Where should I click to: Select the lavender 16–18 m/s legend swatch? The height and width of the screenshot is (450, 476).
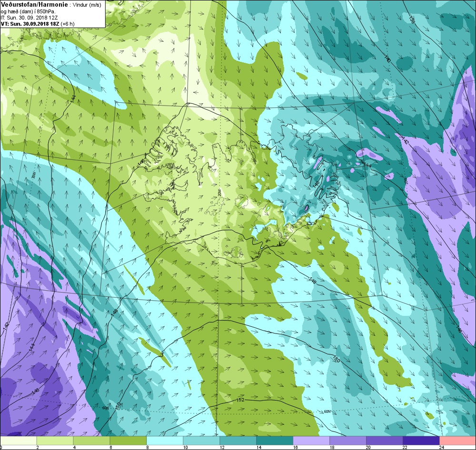click(311, 440)
